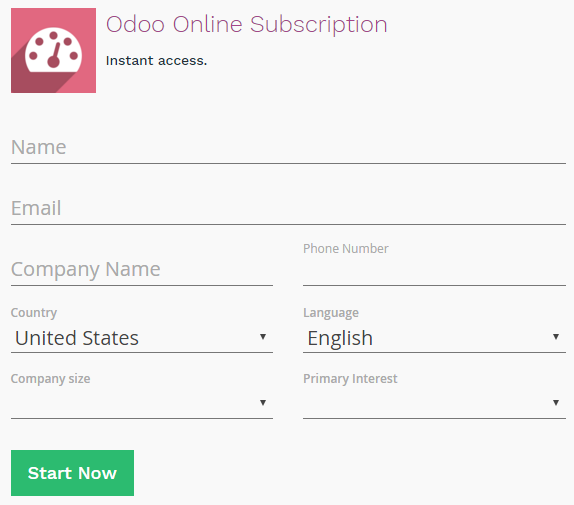The width and height of the screenshot is (574, 505).
Task: Select the Phone Number text field
Action: (x=434, y=271)
